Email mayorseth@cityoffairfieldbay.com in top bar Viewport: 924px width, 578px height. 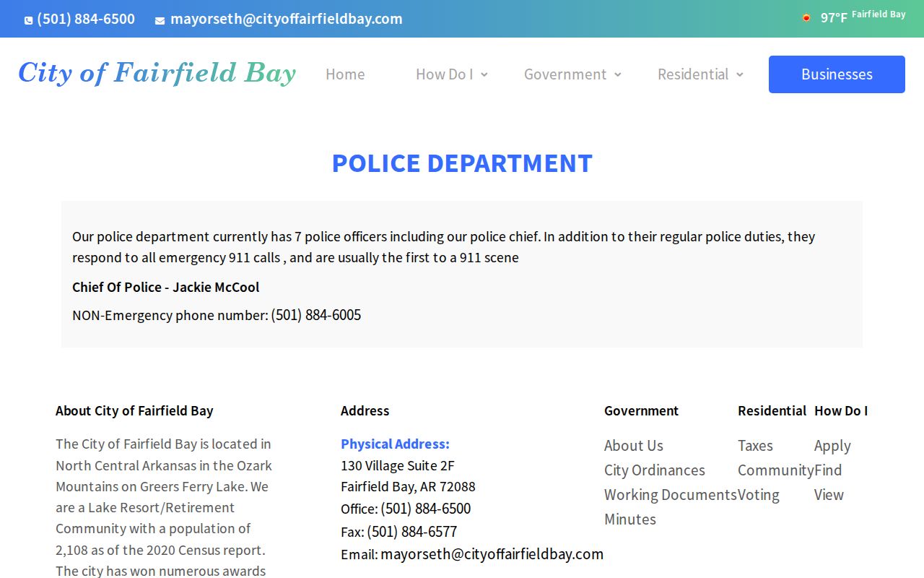coord(287,19)
